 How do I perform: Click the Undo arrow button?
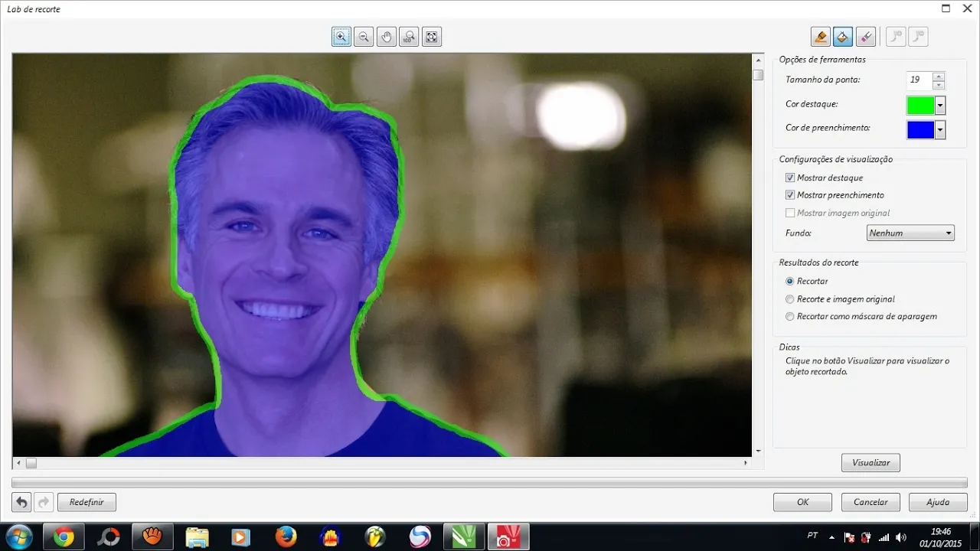pos(21,502)
